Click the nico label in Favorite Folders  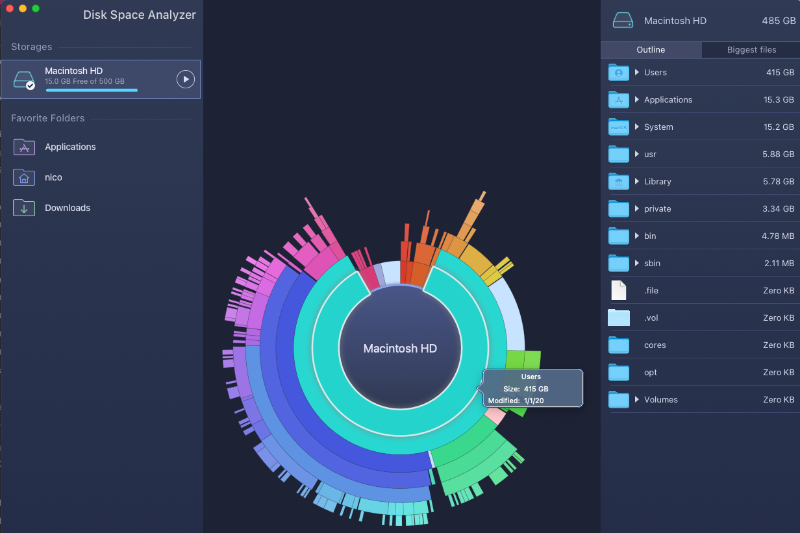(x=54, y=177)
